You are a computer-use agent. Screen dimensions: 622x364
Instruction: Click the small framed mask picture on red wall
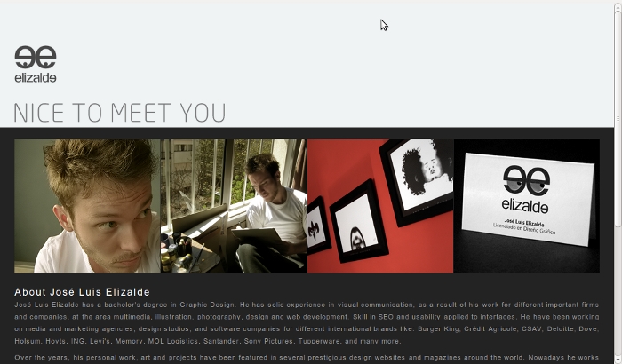pos(317,226)
